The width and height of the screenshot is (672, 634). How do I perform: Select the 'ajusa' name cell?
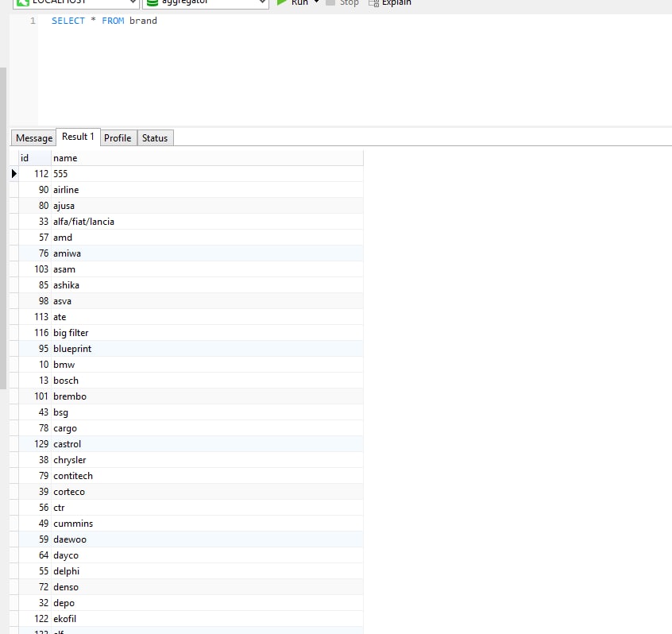pos(207,206)
